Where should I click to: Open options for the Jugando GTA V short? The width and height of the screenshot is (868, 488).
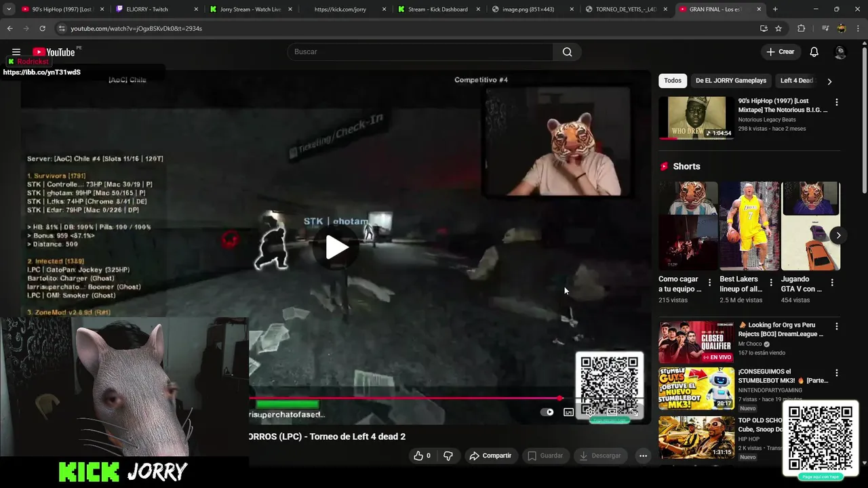pyautogui.click(x=832, y=283)
